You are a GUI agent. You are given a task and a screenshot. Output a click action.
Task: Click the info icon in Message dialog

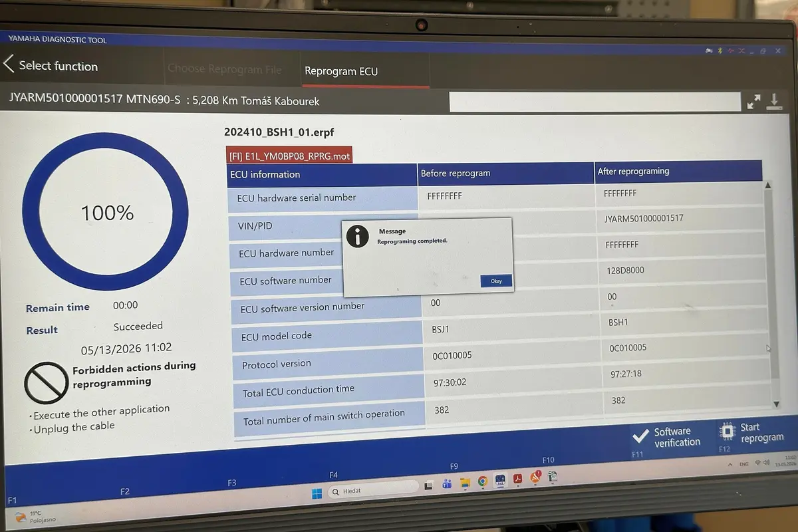click(x=358, y=236)
